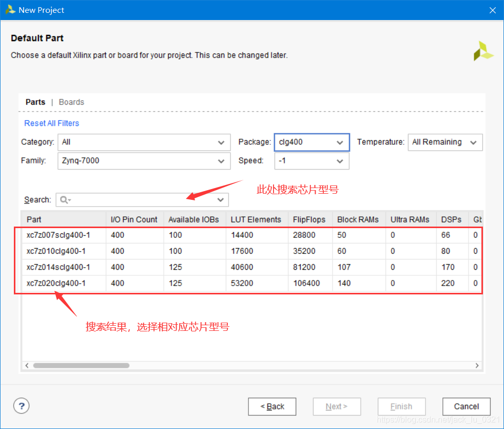The width and height of the screenshot is (504, 429).
Task: Click the search magnifier icon
Action: [64, 200]
